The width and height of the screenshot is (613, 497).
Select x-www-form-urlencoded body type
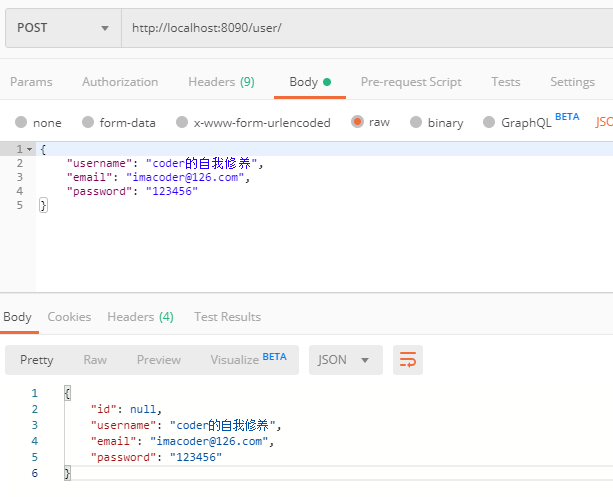coord(182,122)
